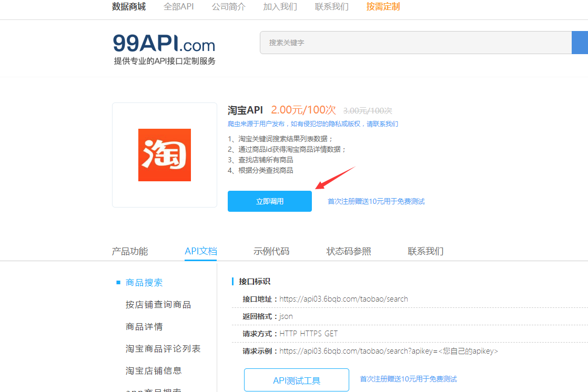Image resolution: width=588 pixels, height=392 pixels.
Task: Focus the 搜索关键字 search input
Action: pyautogui.click(x=415, y=43)
